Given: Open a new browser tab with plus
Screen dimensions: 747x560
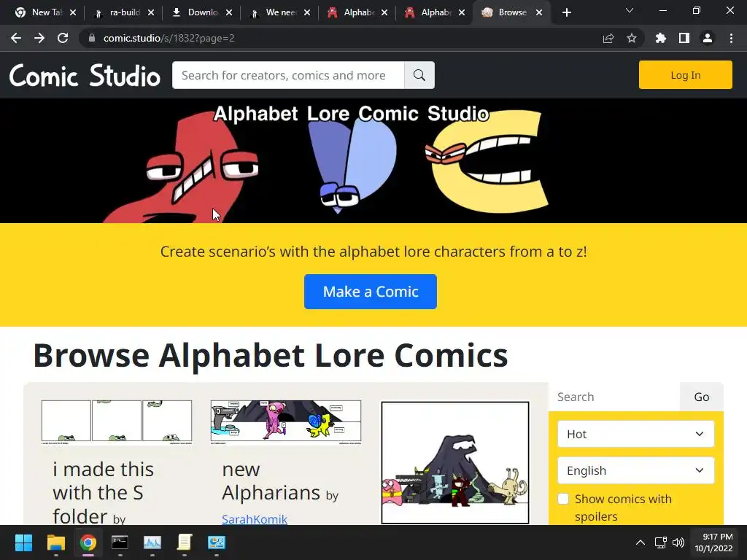Looking at the screenshot, I should (x=566, y=12).
